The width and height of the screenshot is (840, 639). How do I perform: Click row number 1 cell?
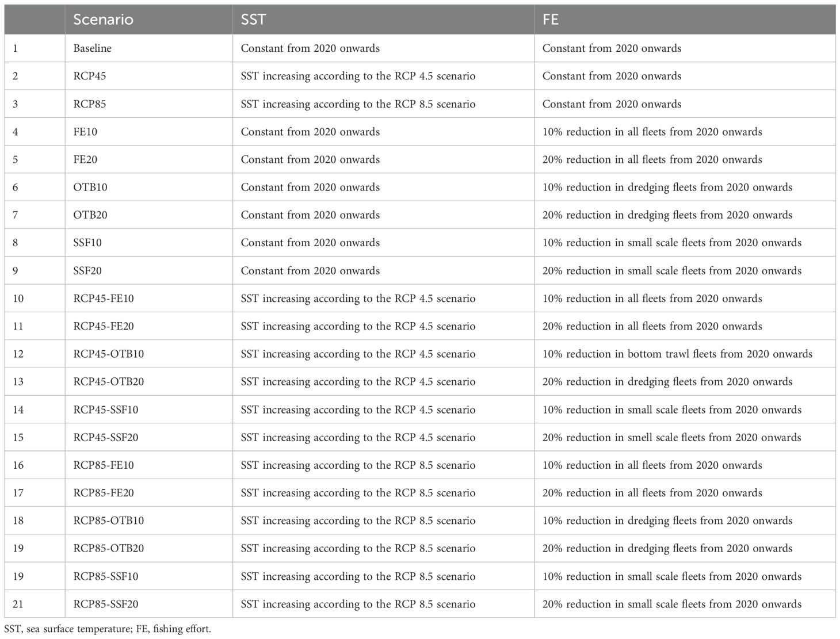[x=16, y=48]
